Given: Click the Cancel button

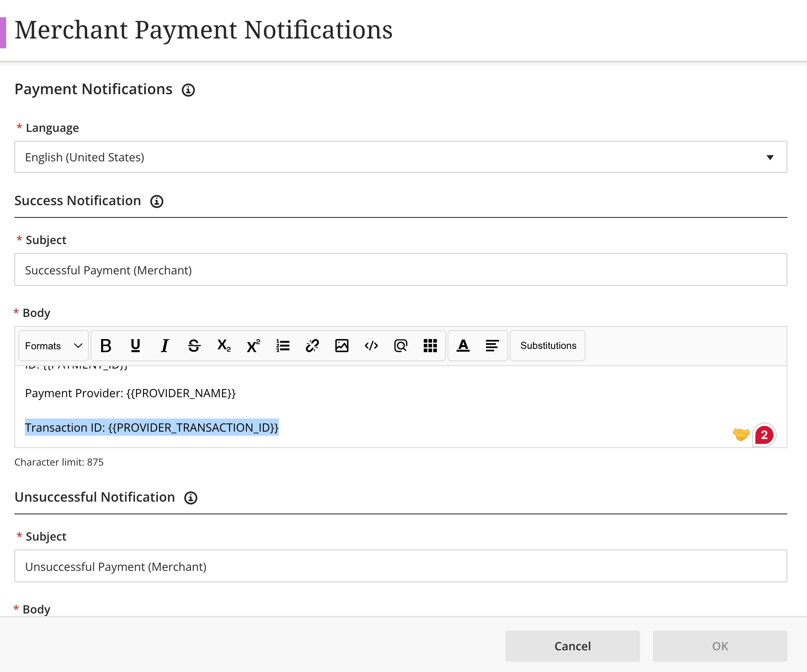Looking at the screenshot, I should point(572,646).
